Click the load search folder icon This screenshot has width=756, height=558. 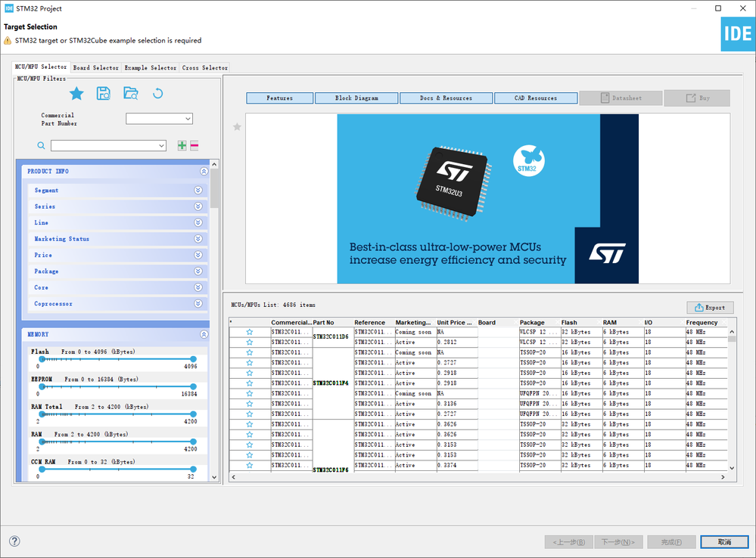point(131,94)
